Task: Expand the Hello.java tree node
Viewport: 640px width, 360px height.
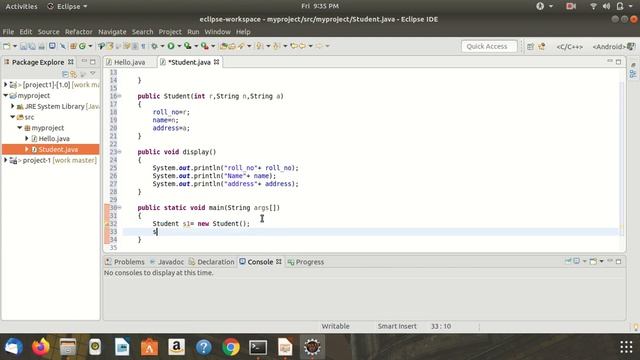Action: pos(27,138)
